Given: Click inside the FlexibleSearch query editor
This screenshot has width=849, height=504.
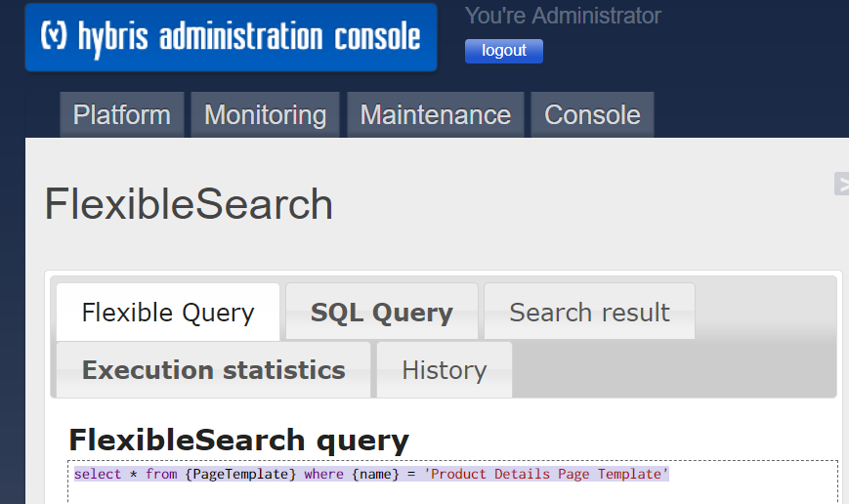Looking at the screenshot, I should click(x=452, y=483).
